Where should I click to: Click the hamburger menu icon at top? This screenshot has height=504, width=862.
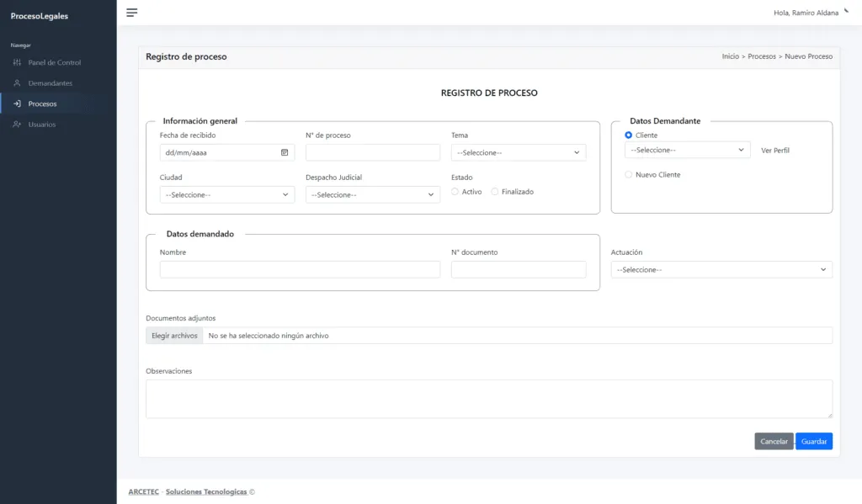(132, 13)
